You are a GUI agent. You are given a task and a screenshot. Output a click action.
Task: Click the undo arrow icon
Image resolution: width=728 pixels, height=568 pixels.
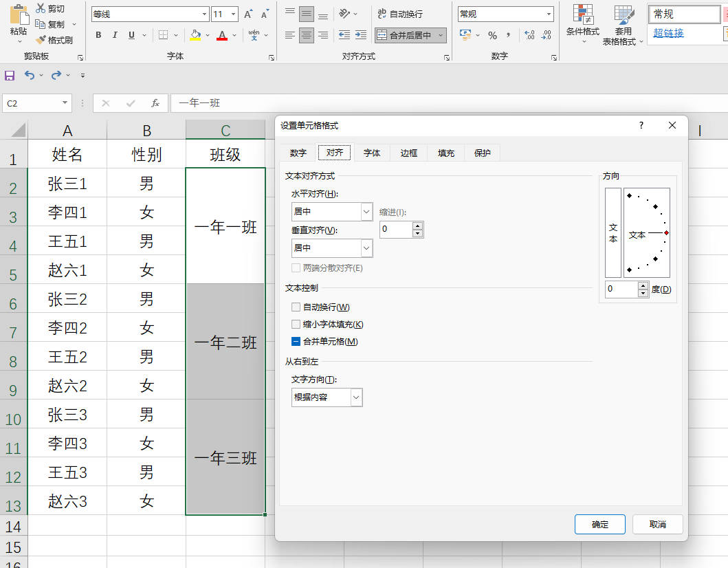pos(30,75)
